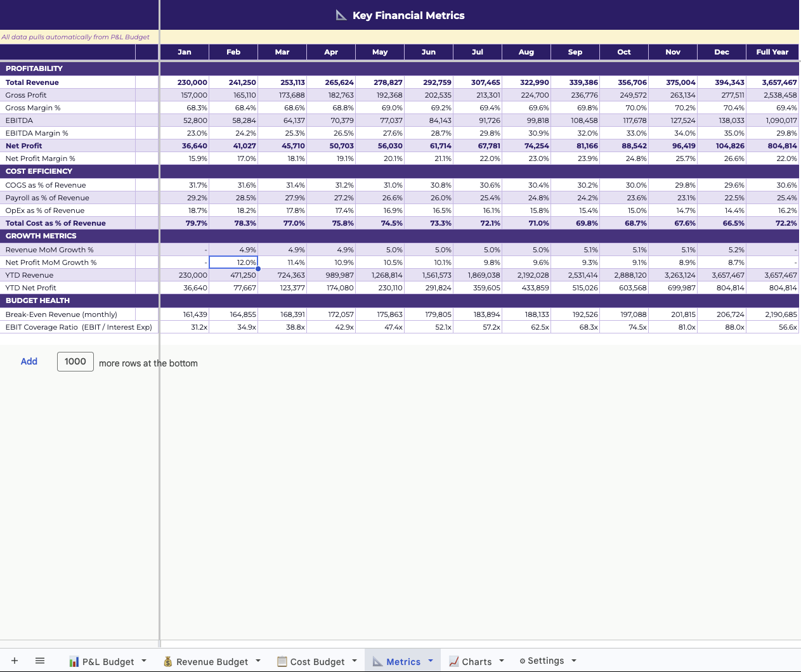Select Total Cost as % of Revenue label
The width and height of the screenshot is (801, 672).
(x=56, y=223)
